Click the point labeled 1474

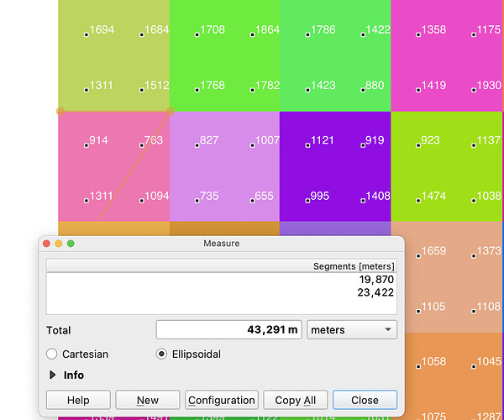click(418, 201)
